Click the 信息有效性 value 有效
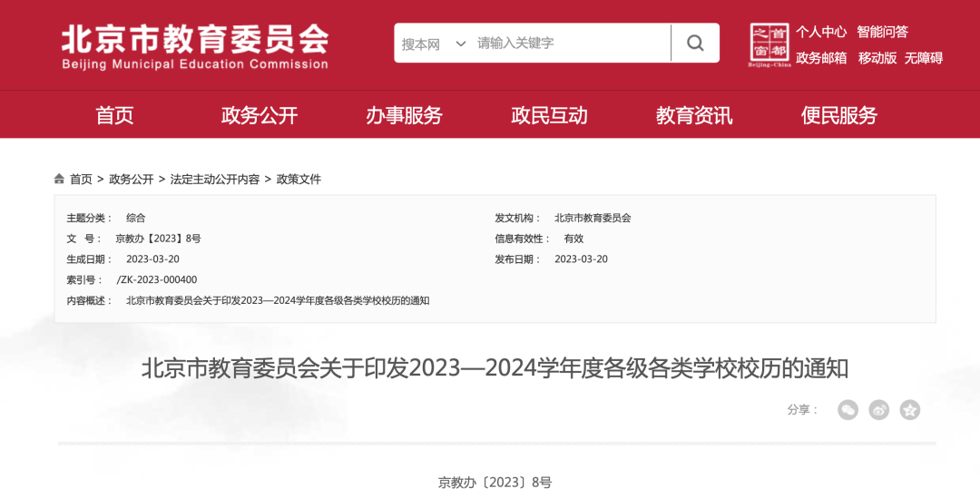 click(x=573, y=239)
